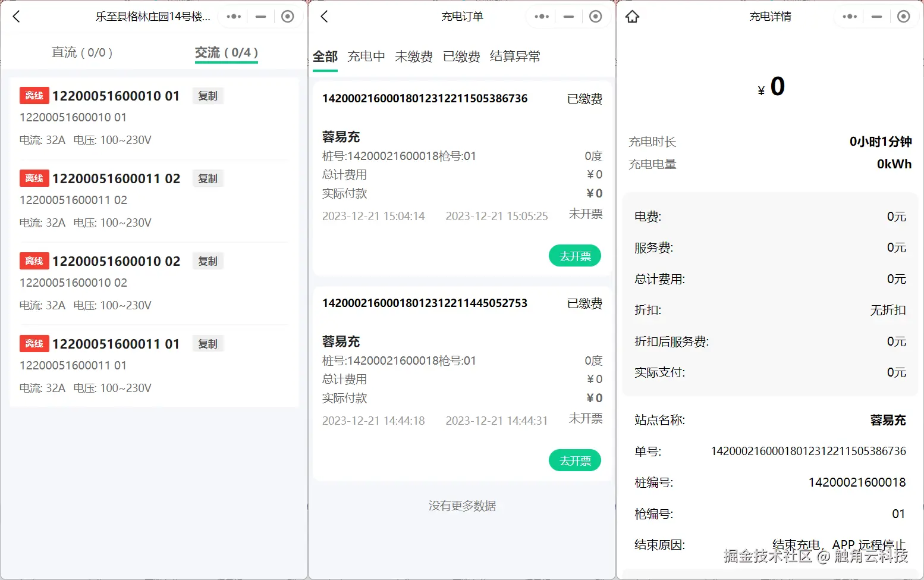
Task: Select the 已缴费 status on order 5386736
Action: click(x=584, y=99)
